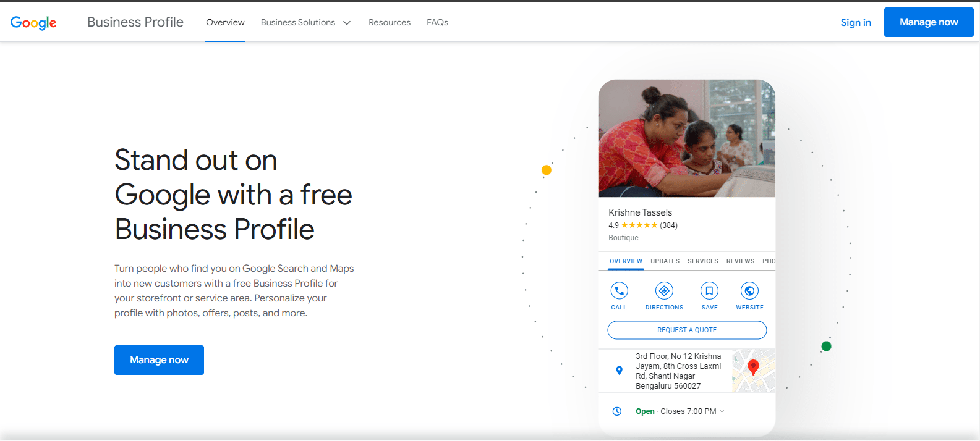
Task: Click the Request a Quote button
Action: (x=687, y=330)
